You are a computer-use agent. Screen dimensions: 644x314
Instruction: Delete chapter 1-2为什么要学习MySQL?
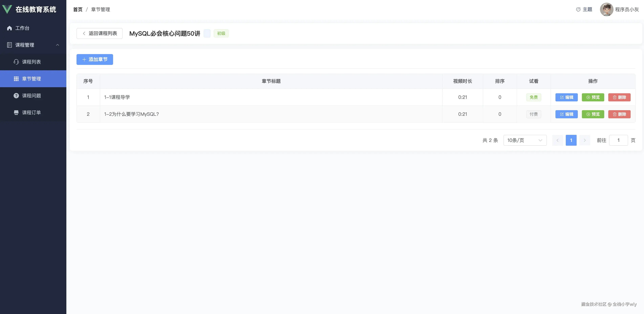[619, 114]
